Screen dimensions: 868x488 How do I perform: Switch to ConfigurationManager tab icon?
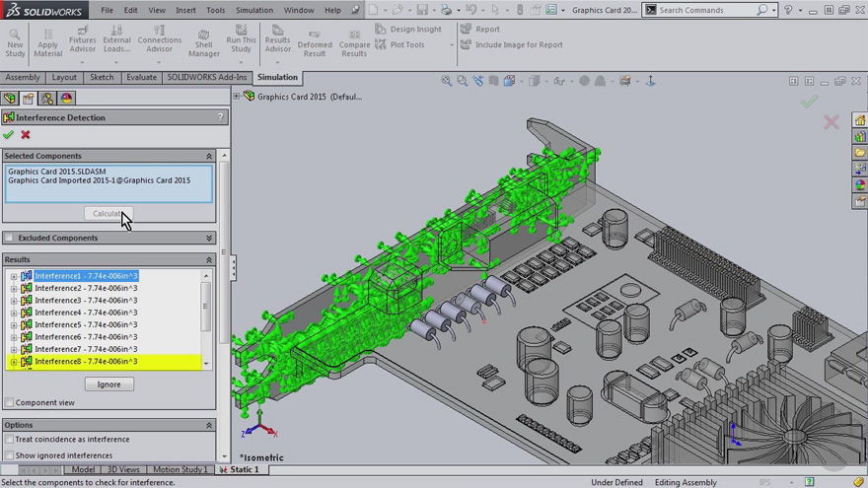47,98
